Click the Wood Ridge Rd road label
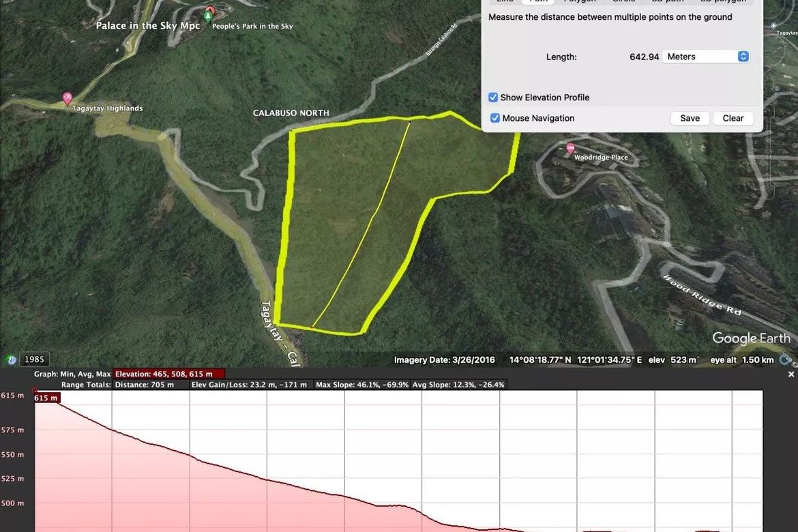Screen dimensions: 798x532 pyautogui.click(x=702, y=295)
